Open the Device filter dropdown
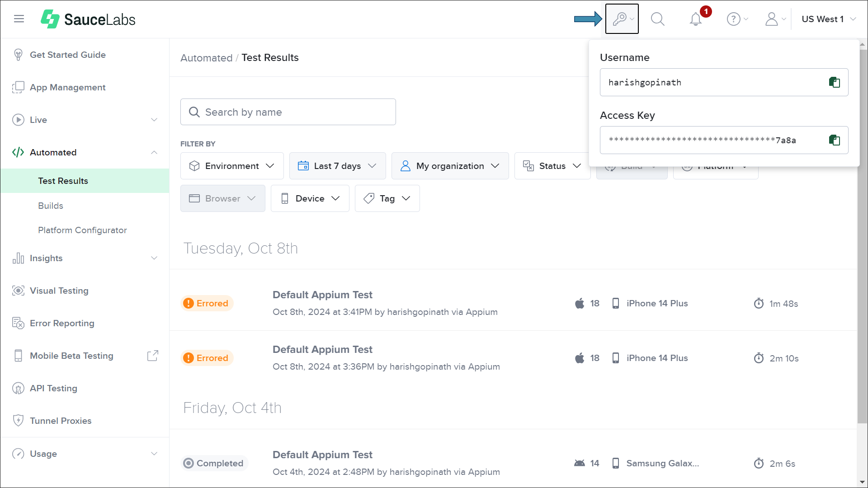 tap(310, 198)
